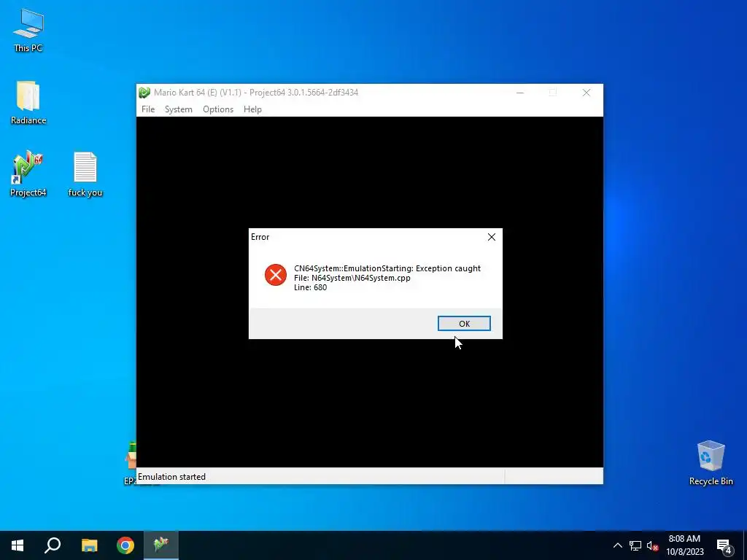Dismiss the error with the OK button
The height and width of the screenshot is (560, 747).
(464, 323)
